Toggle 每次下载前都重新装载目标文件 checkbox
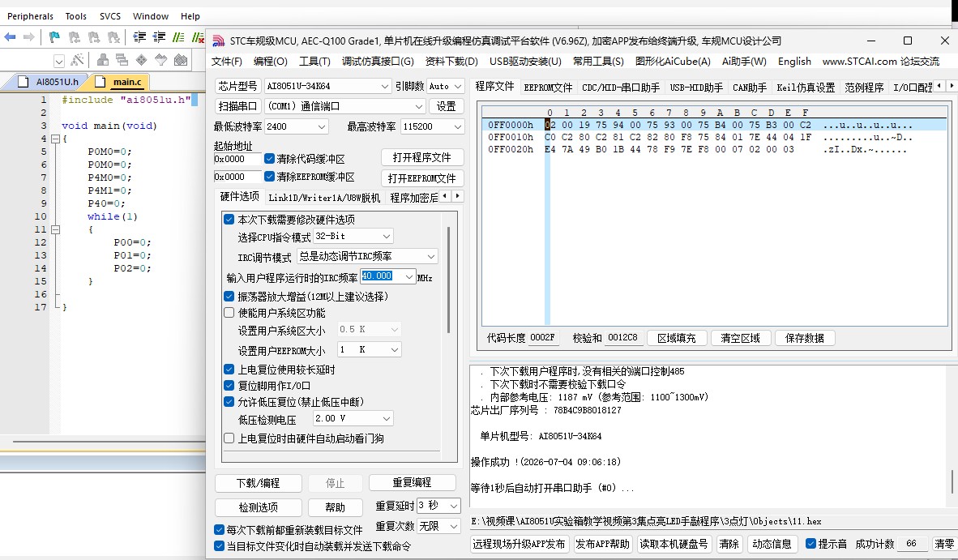This screenshot has height=560, width=958. 220,529
